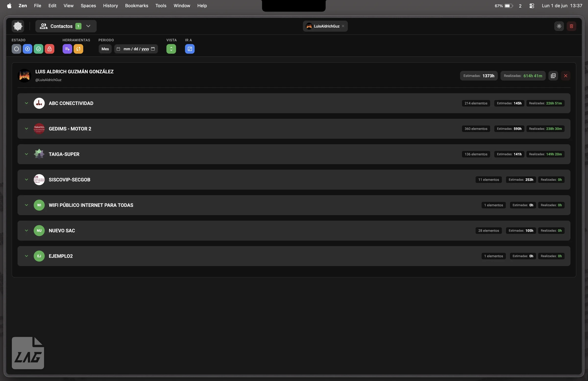Expand the TAIGA-SUPER project row
Image resolution: width=588 pixels, height=381 pixels.
point(26,154)
